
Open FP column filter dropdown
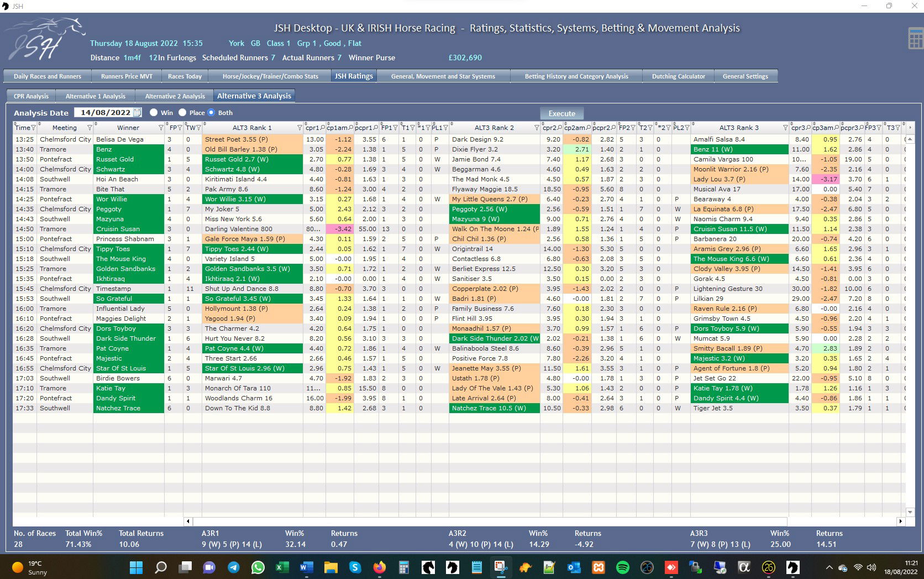180,128
